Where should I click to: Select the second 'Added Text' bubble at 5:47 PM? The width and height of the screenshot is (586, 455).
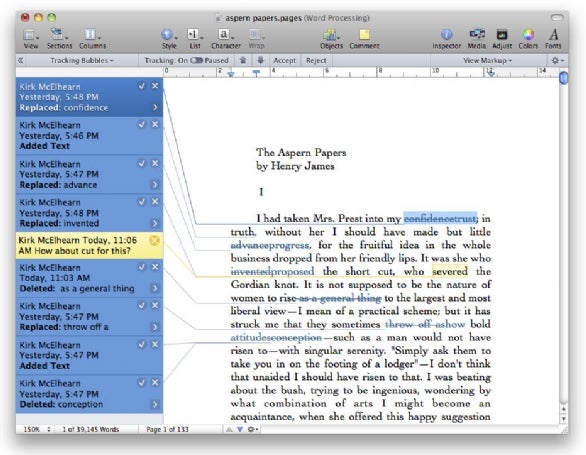[89, 355]
